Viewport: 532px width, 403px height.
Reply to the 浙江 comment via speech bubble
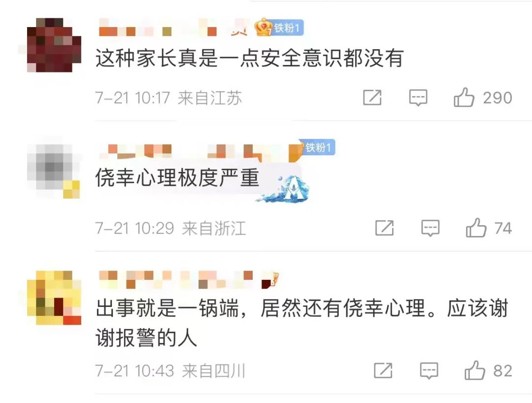pyautogui.click(x=430, y=228)
